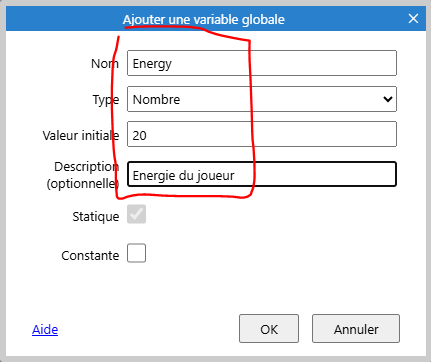Open the Aide help link
This screenshot has height=362, width=431.
(45, 329)
